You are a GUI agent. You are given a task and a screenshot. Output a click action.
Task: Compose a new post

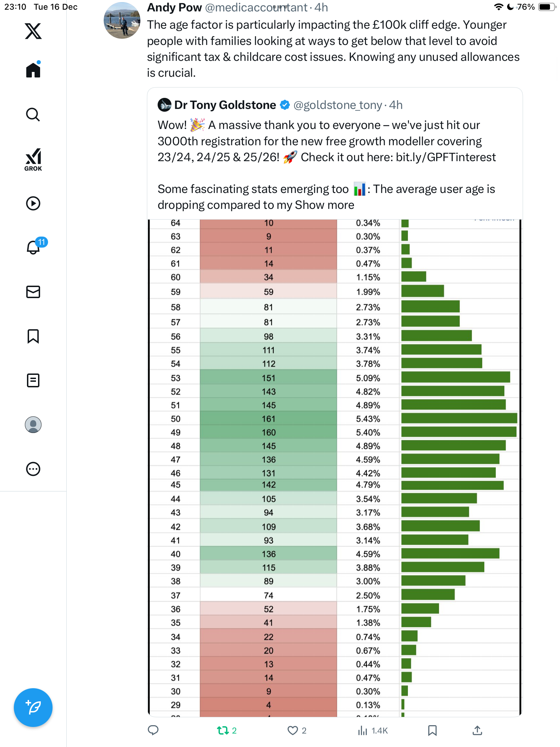pos(33,708)
